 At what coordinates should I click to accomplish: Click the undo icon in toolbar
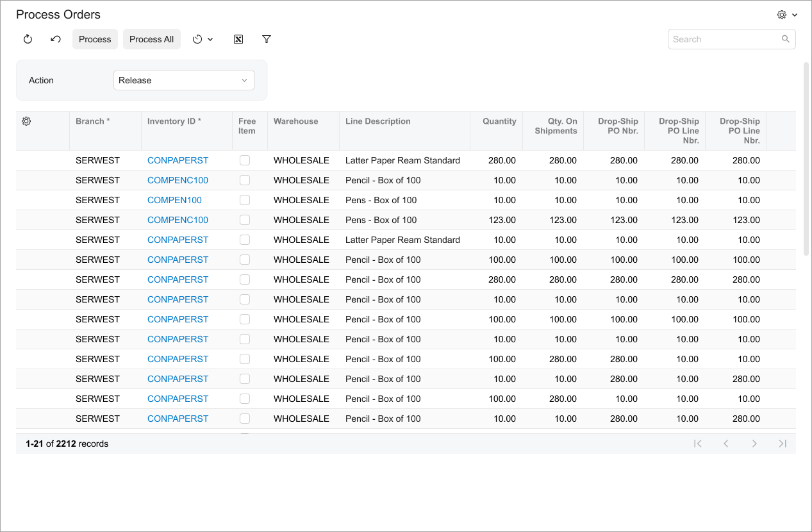(56, 39)
